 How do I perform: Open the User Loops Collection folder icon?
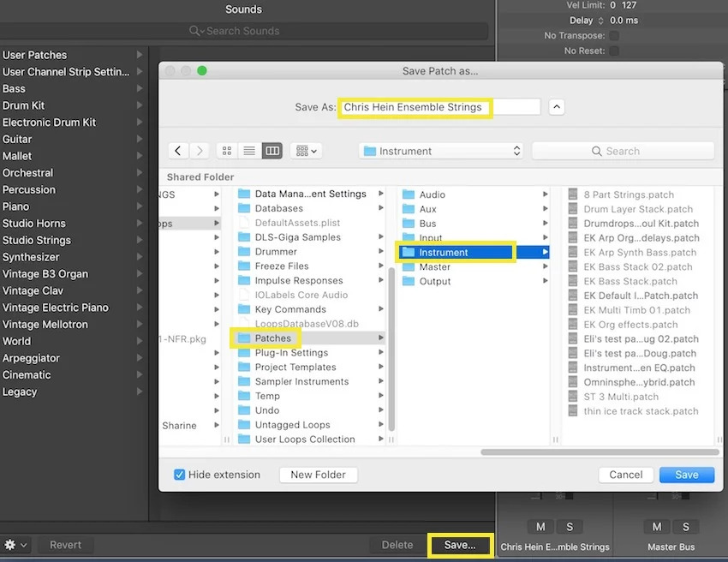click(244, 439)
